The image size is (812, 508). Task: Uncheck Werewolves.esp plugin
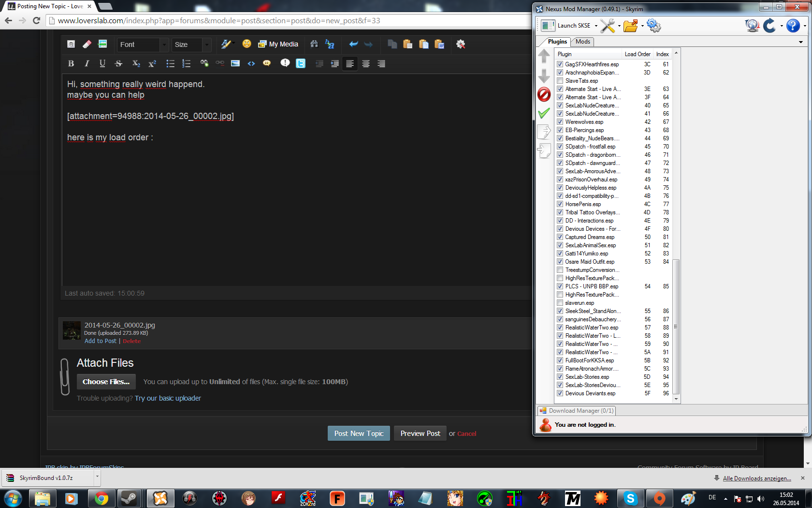pos(560,122)
